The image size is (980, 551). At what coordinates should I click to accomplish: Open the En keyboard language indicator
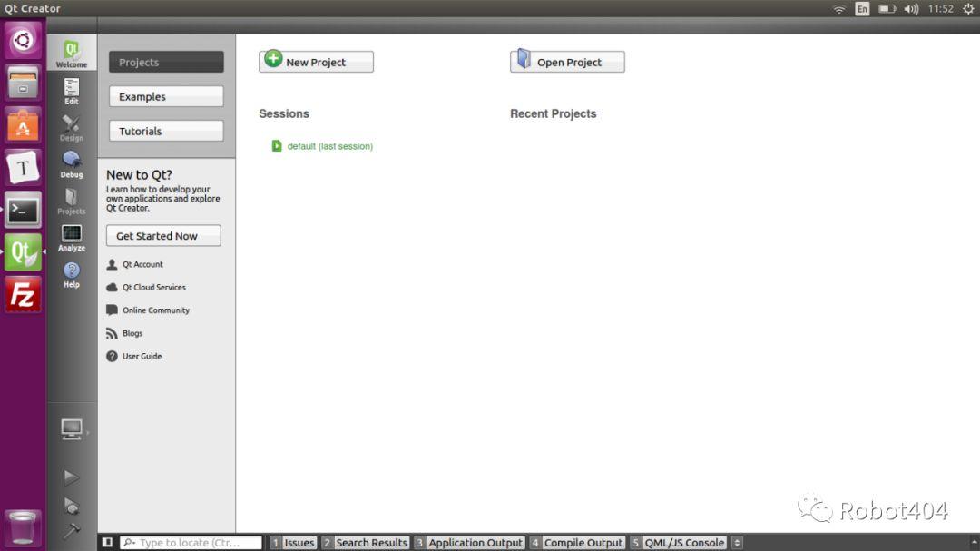click(x=863, y=9)
